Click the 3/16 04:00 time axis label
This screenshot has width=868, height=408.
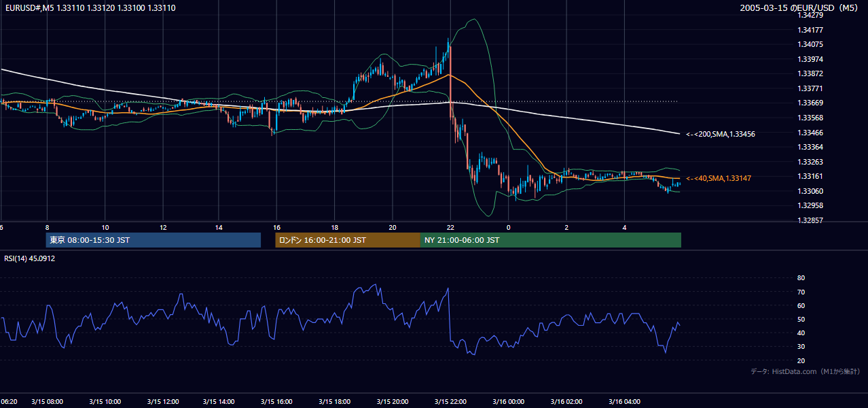[x=624, y=402]
